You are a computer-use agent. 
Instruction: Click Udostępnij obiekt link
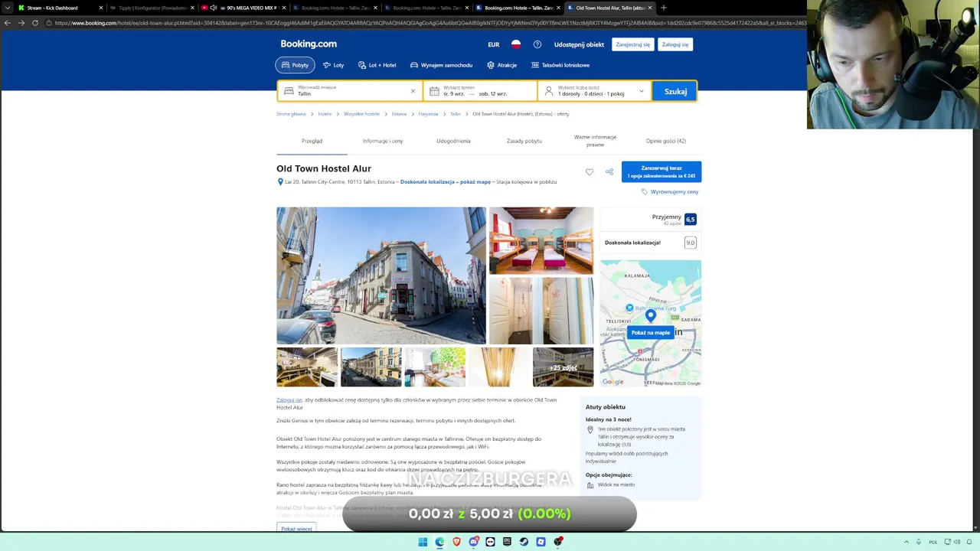(x=579, y=44)
